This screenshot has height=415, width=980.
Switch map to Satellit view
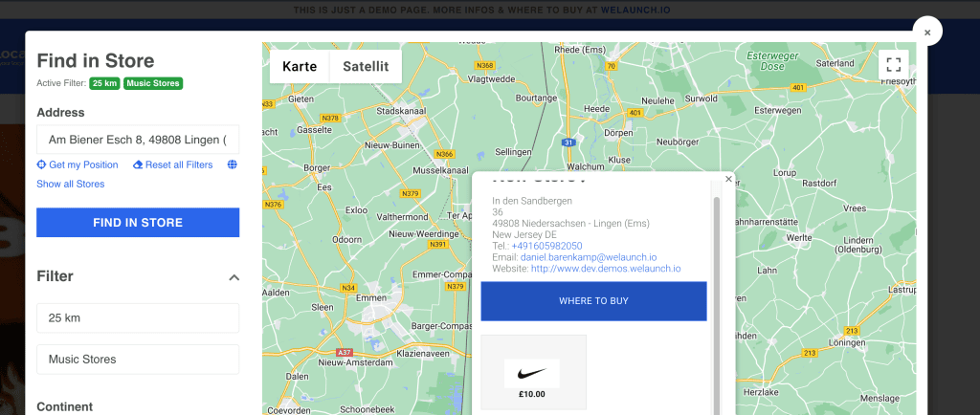click(366, 67)
